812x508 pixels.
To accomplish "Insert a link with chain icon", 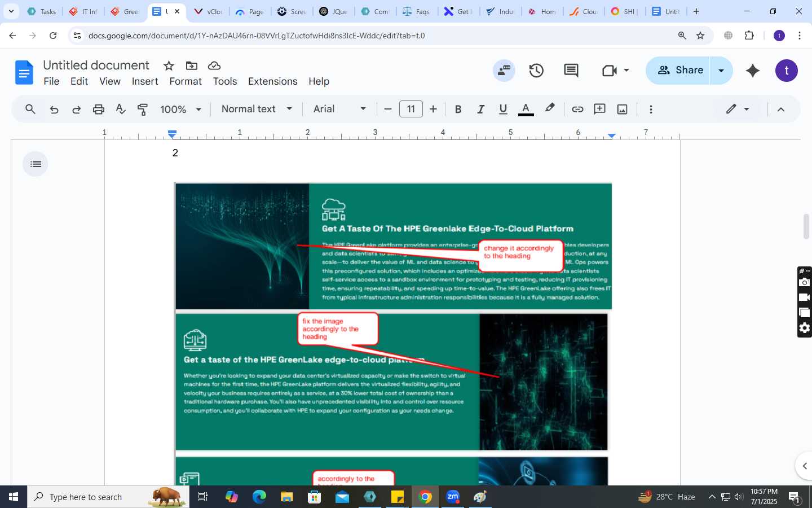I will [577, 109].
